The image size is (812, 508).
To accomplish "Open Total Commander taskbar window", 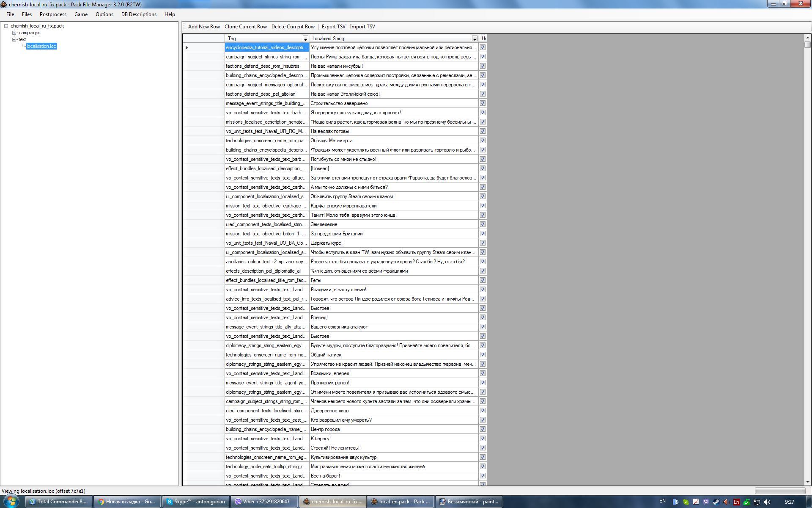I will pyautogui.click(x=59, y=502).
